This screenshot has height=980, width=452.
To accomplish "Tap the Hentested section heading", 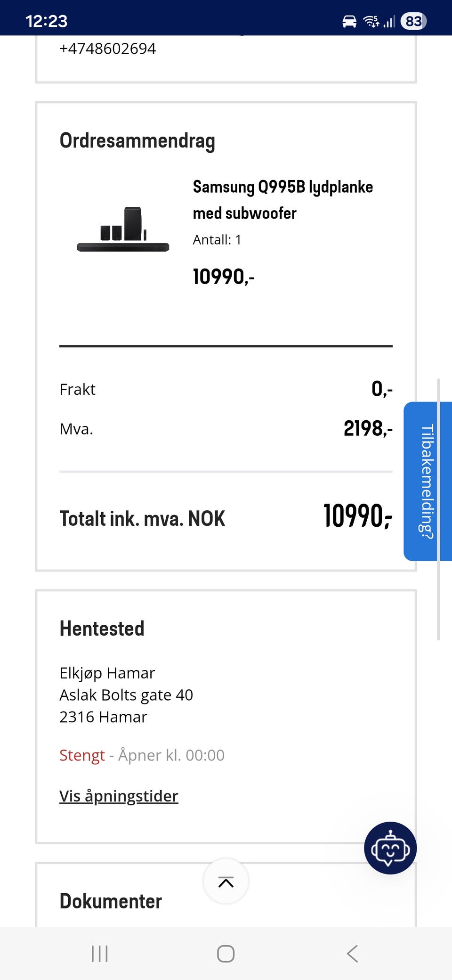I will click(x=102, y=629).
